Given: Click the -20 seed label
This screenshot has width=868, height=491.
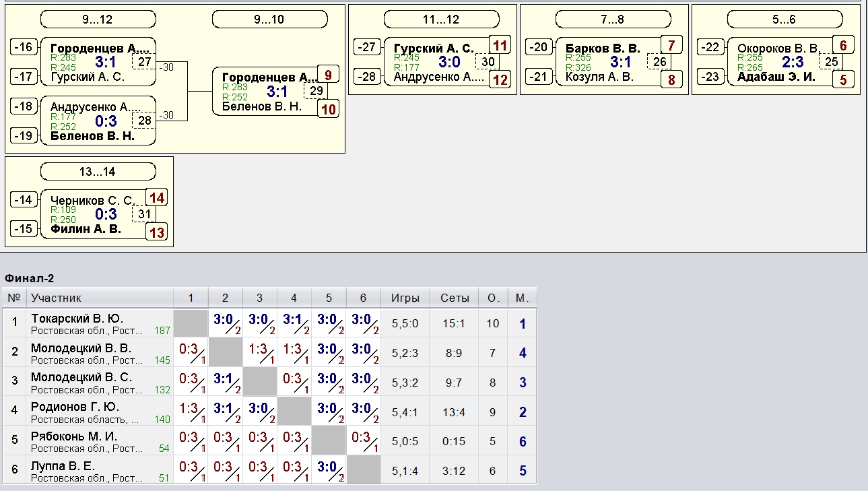Looking at the screenshot, I should (538, 47).
